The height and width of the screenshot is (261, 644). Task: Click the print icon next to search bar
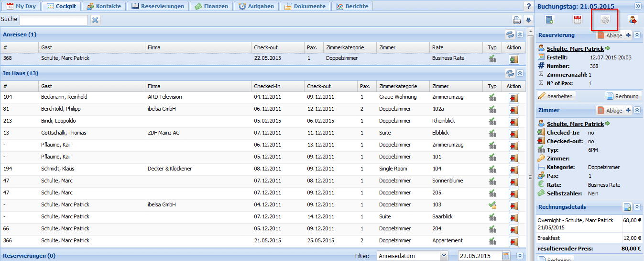(516, 20)
